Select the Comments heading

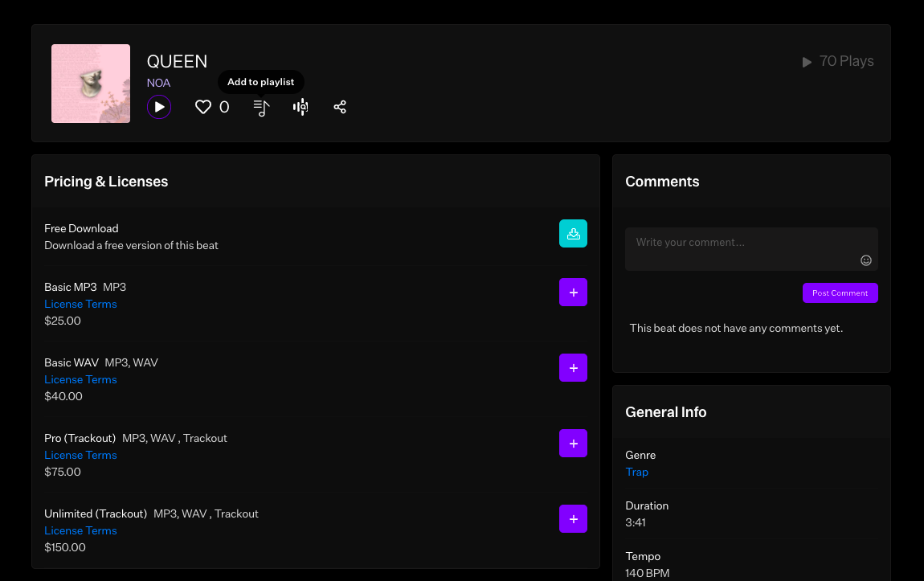point(662,182)
